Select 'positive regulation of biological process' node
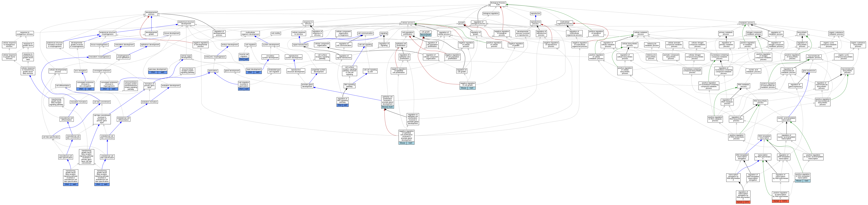 (x=596, y=33)
